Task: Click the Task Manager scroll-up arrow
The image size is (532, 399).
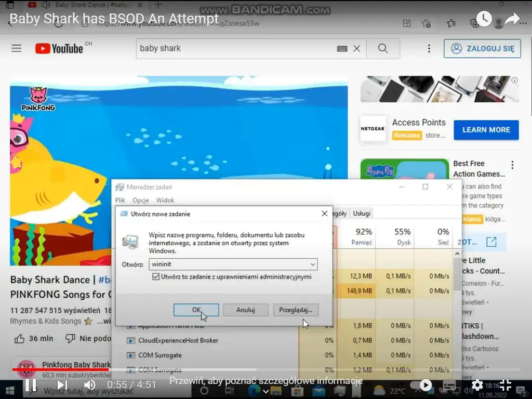Action: tap(457, 254)
